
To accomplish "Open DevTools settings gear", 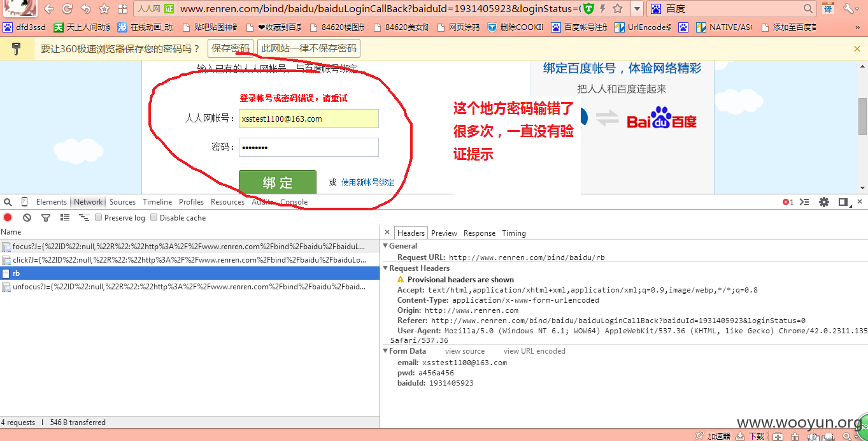I will coord(824,202).
